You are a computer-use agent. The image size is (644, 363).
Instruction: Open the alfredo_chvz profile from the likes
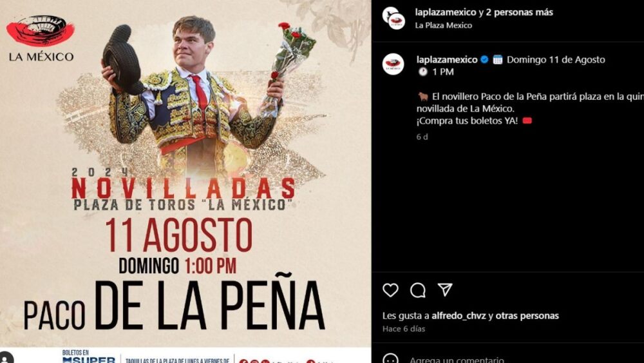click(459, 316)
